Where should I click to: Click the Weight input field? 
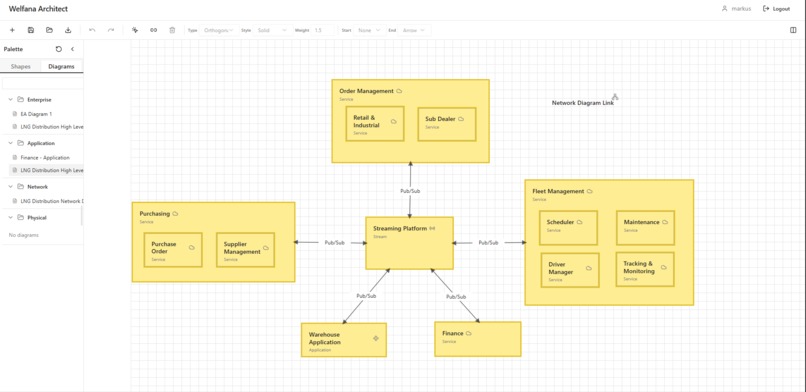(323, 30)
